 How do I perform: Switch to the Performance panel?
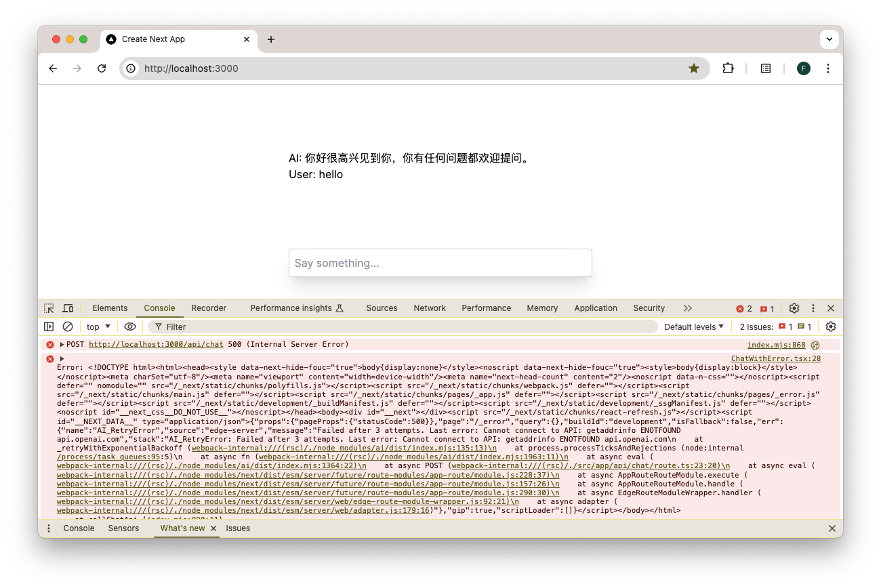point(487,308)
